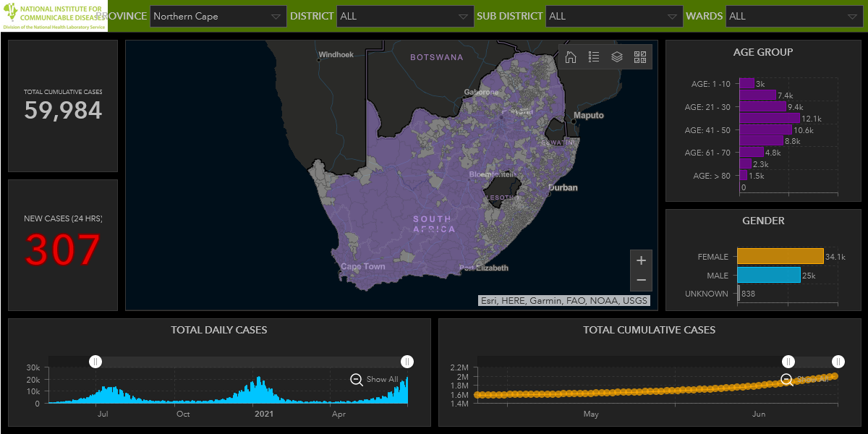Click the Cape Town label on the map
868x434 pixels.
[x=363, y=267]
